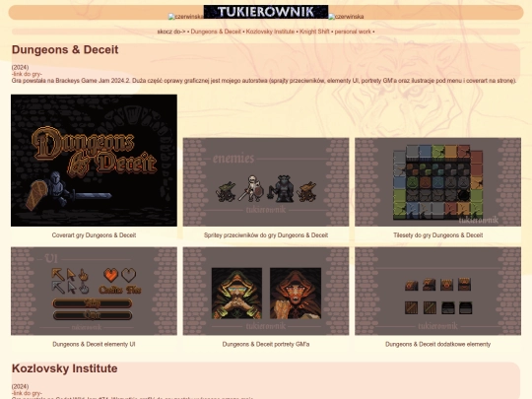Open the enemies sprites thumbnail

pos(266,182)
